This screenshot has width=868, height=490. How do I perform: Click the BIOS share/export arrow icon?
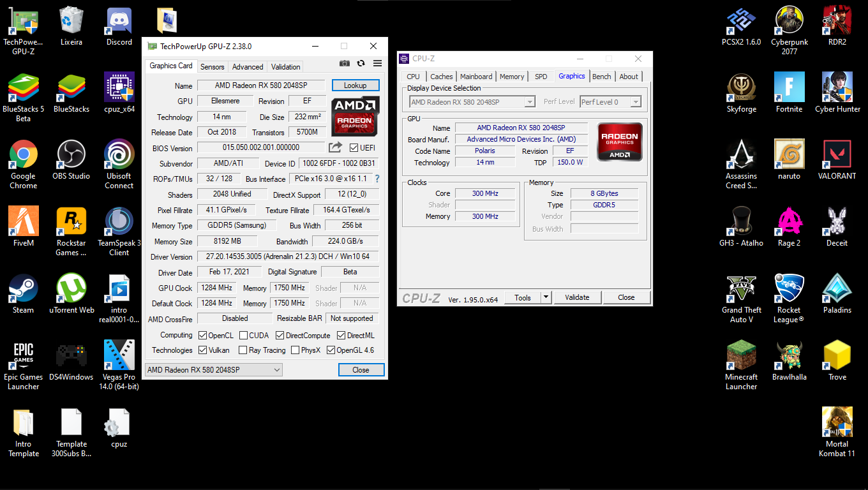click(336, 147)
